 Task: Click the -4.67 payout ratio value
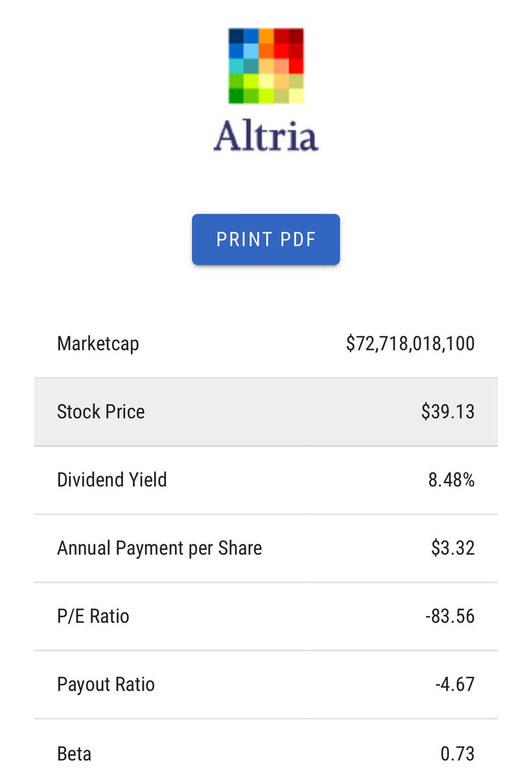pos(455,685)
